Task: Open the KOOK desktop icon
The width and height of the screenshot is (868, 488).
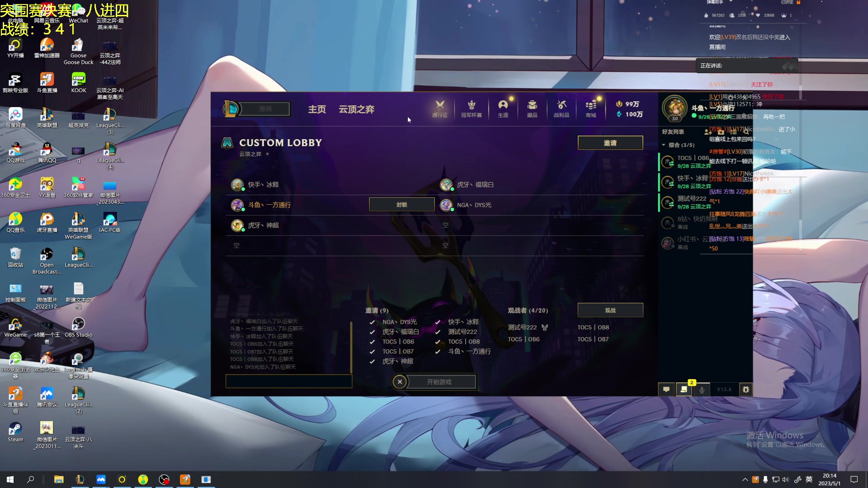Action: pos(78,83)
